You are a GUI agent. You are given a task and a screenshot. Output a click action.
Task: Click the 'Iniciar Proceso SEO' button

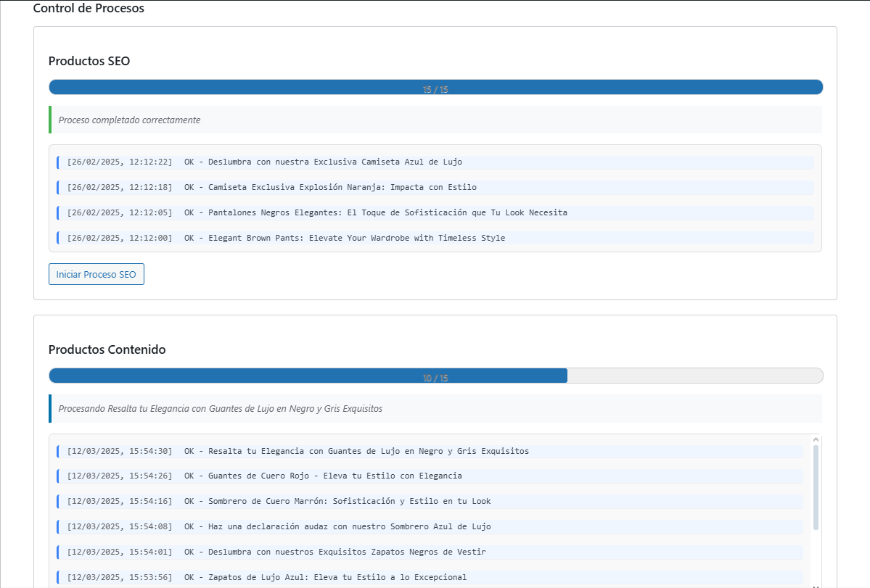[96, 274]
